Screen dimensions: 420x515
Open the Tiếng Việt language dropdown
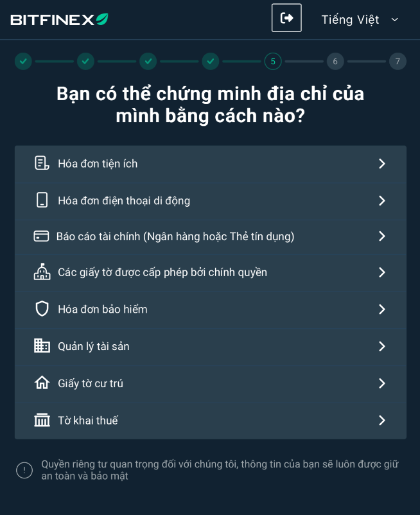pyautogui.click(x=360, y=19)
